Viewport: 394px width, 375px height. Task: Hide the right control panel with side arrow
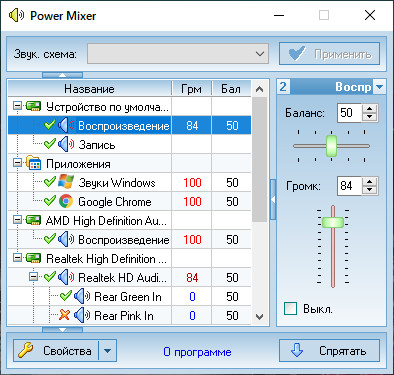273,200
